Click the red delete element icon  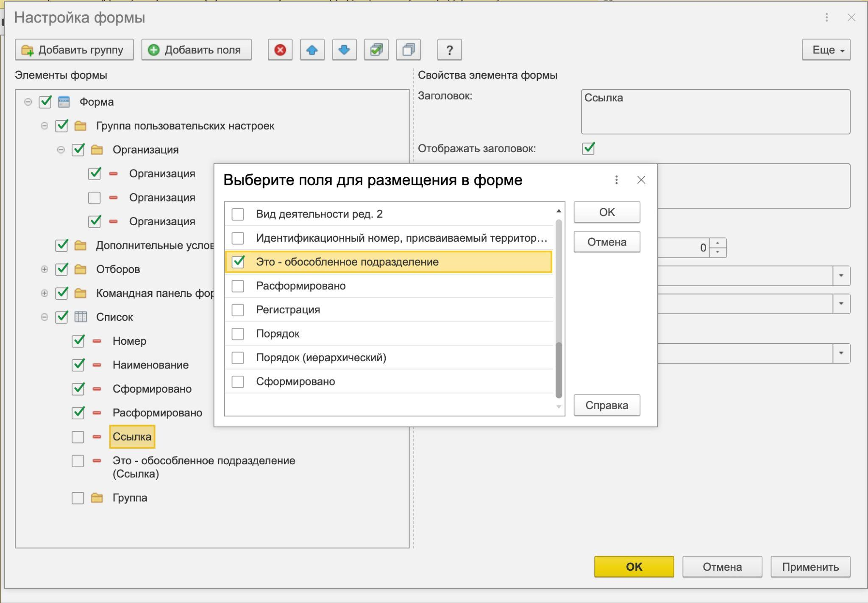click(x=280, y=50)
